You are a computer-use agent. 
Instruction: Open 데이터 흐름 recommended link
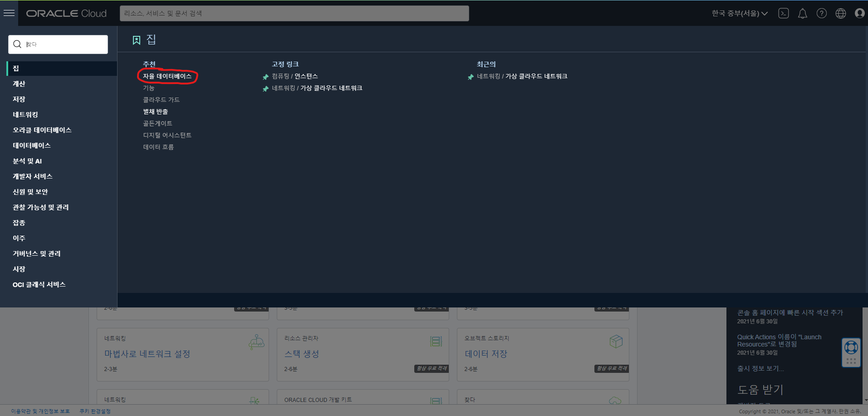pos(158,147)
